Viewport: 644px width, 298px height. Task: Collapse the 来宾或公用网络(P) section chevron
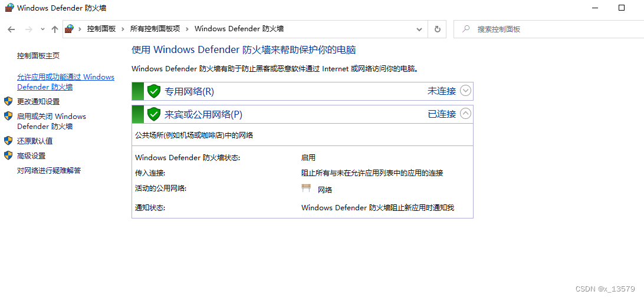pos(465,114)
